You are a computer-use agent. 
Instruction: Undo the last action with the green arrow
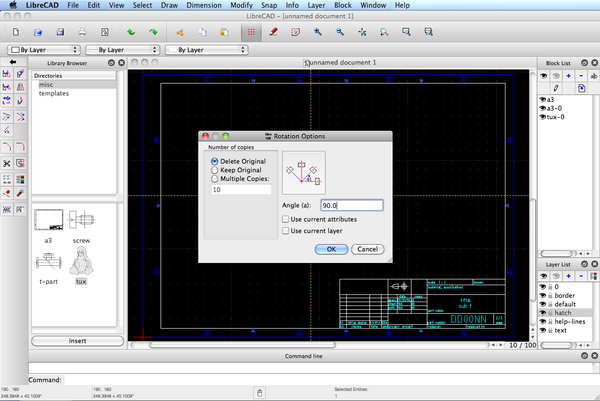tap(131, 32)
